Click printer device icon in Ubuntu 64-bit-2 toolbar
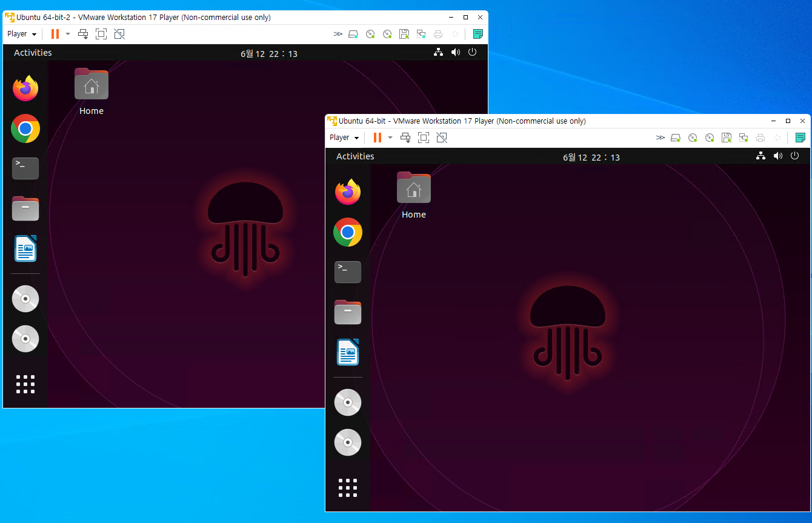This screenshot has height=523, width=812. (x=438, y=34)
